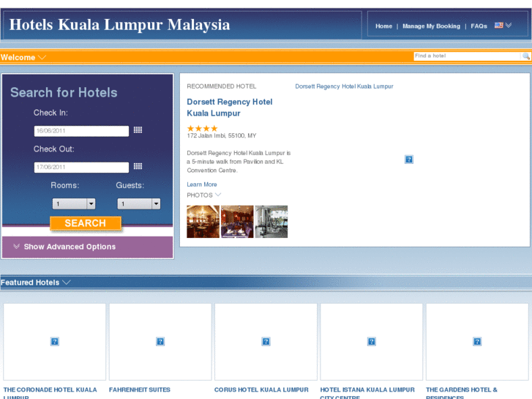Click the four-star rating of Dorsett Regency
This screenshot has width=532, height=399.
(x=202, y=128)
